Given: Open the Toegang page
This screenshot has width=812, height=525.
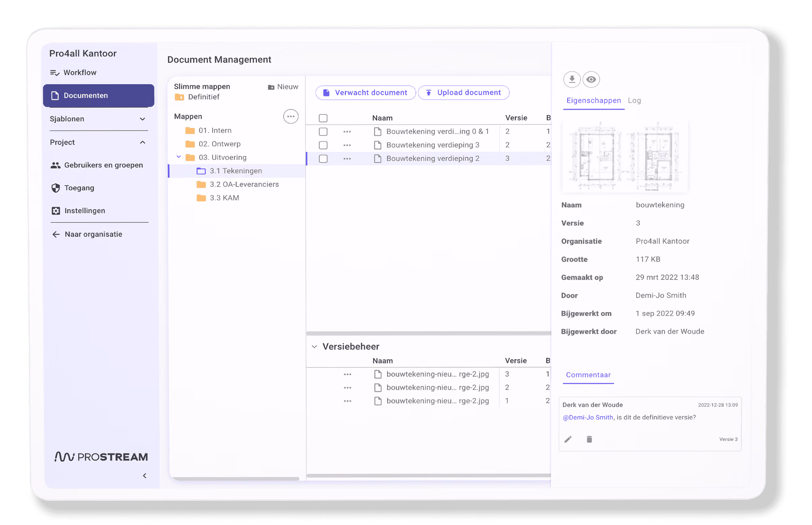Looking at the screenshot, I should 72,188.
